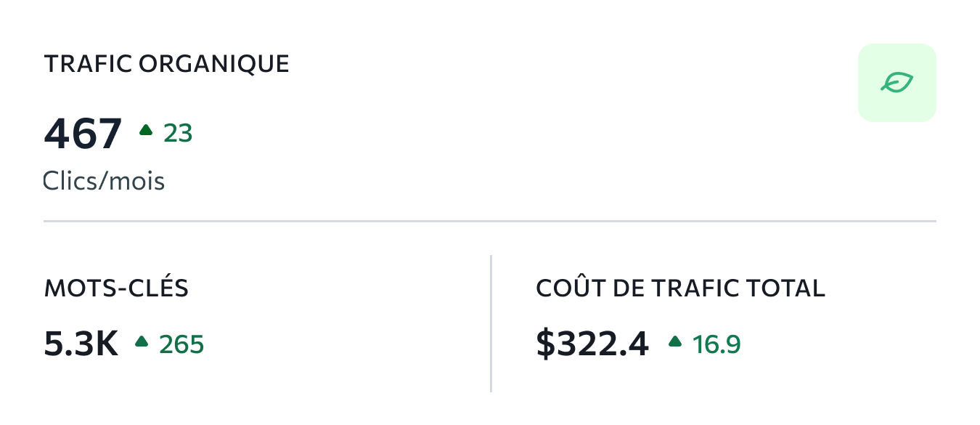Click the up arrow next to 265
Screen dimensions: 980x425
point(142,341)
